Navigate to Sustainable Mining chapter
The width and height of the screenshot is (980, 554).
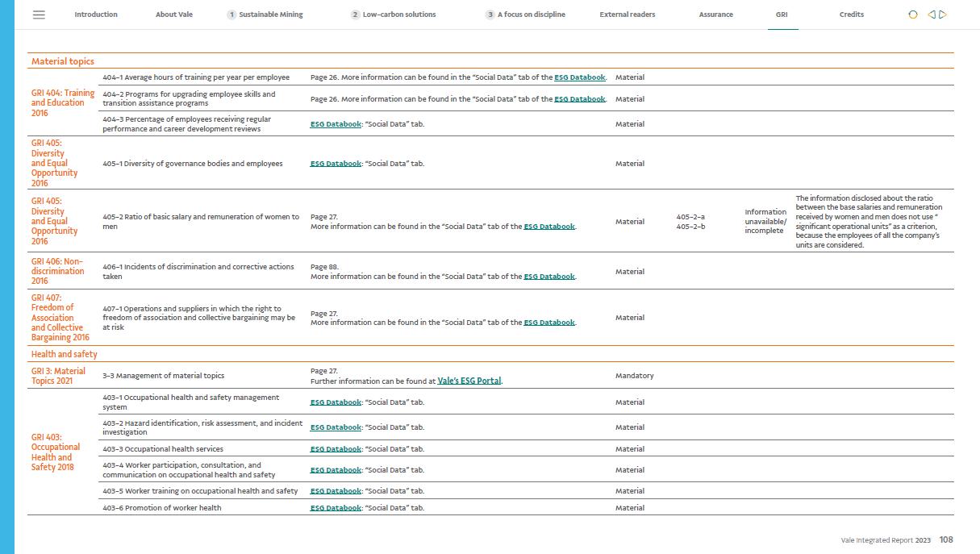(x=271, y=15)
